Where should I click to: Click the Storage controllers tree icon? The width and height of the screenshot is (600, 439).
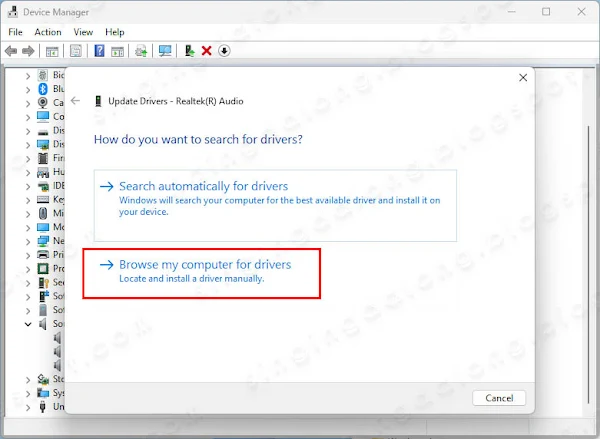pos(43,379)
